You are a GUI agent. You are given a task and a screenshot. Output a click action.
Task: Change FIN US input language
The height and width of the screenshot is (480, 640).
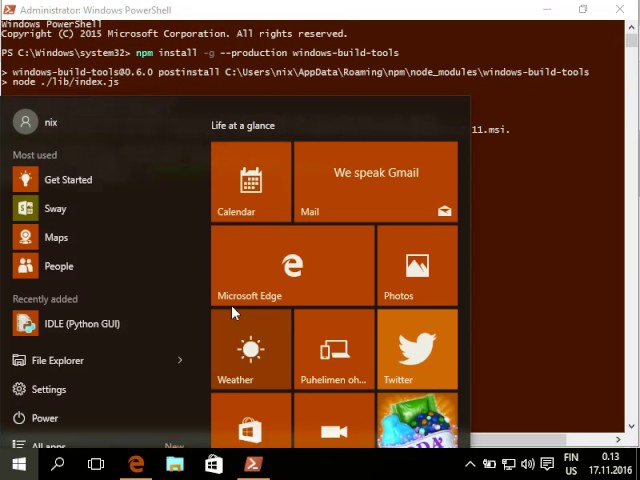(x=571, y=464)
